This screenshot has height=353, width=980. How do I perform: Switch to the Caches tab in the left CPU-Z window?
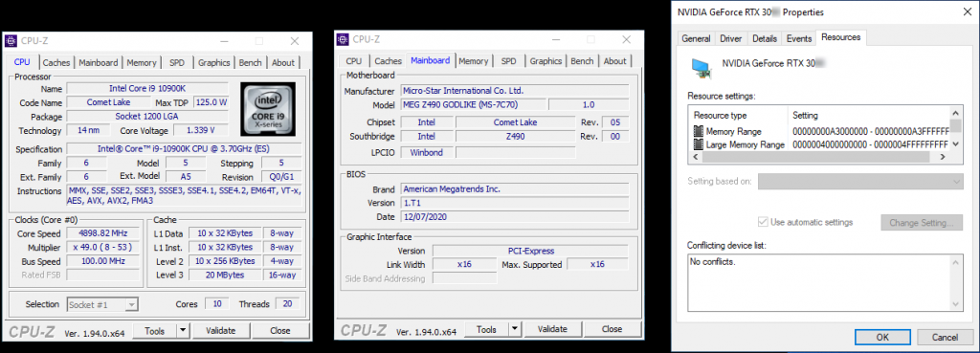point(56,62)
